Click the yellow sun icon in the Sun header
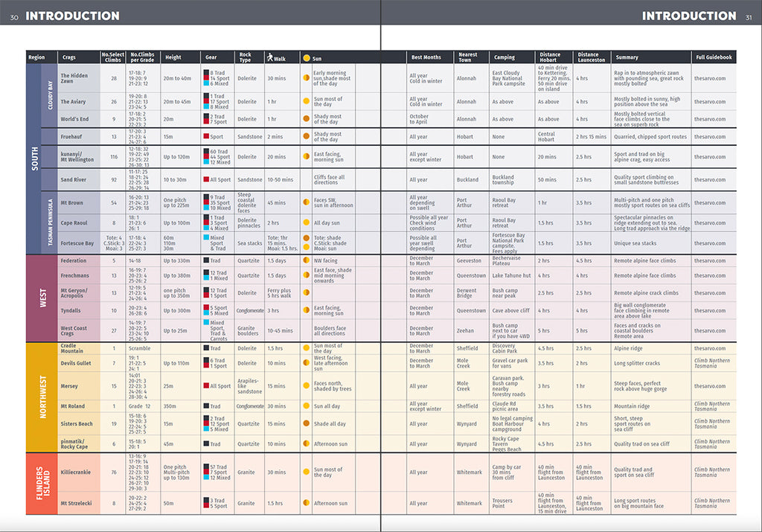The image size is (762, 532). point(306,57)
